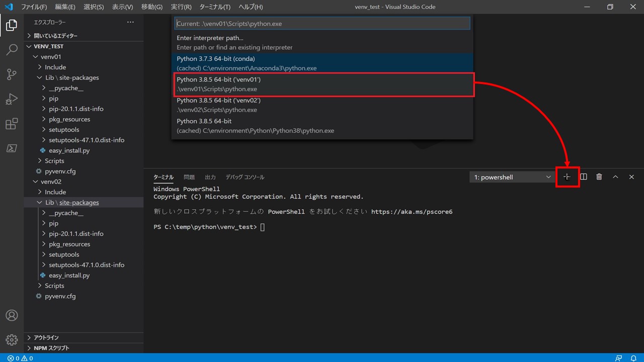Image resolution: width=644 pixels, height=362 pixels.
Task: Open notifications bell in the status bar
Action: coord(634,358)
